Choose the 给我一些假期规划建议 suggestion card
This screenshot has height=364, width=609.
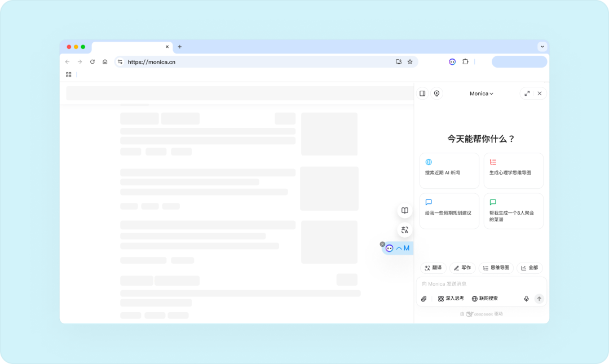click(x=449, y=211)
